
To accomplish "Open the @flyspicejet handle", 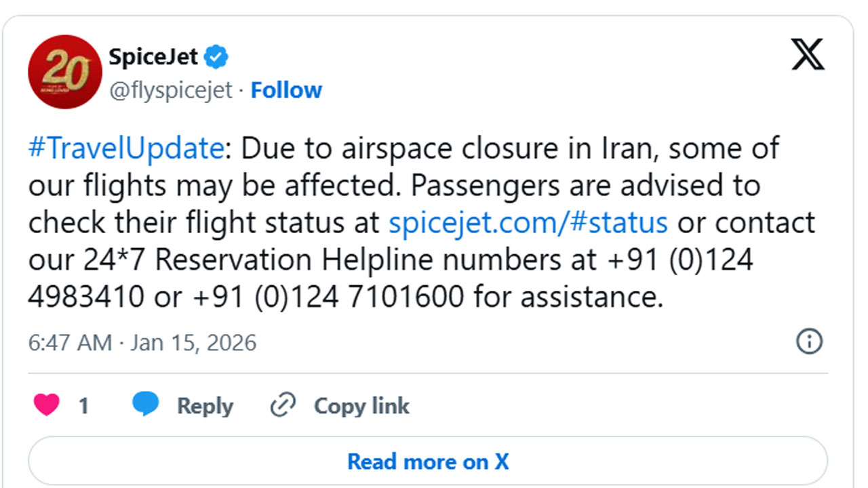I will [x=171, y=90].
